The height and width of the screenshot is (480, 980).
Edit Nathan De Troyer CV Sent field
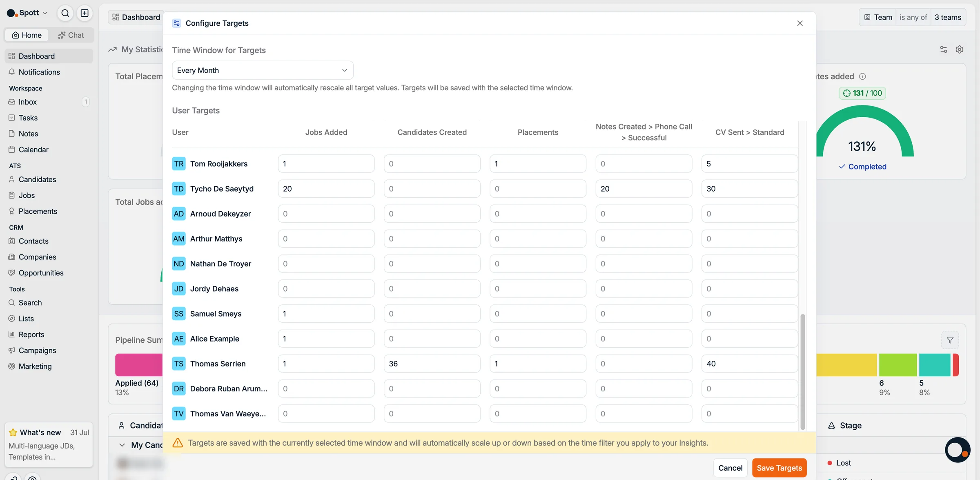coord(749,263)
